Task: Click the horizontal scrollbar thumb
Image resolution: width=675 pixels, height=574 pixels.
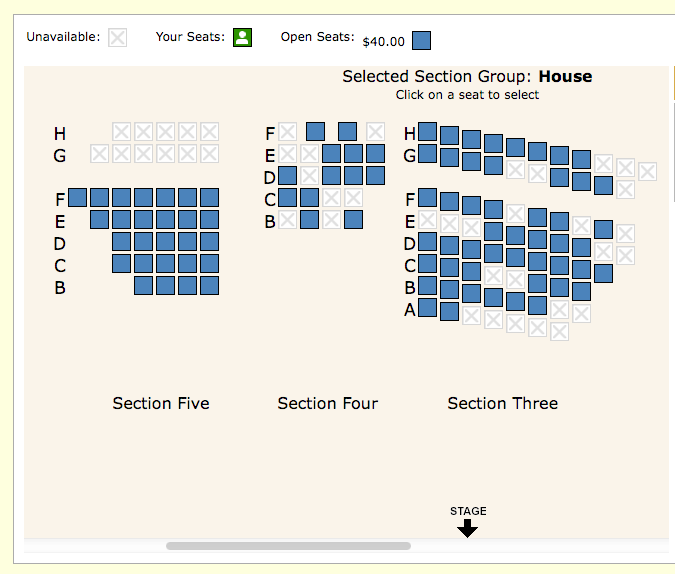Action: 288,546
